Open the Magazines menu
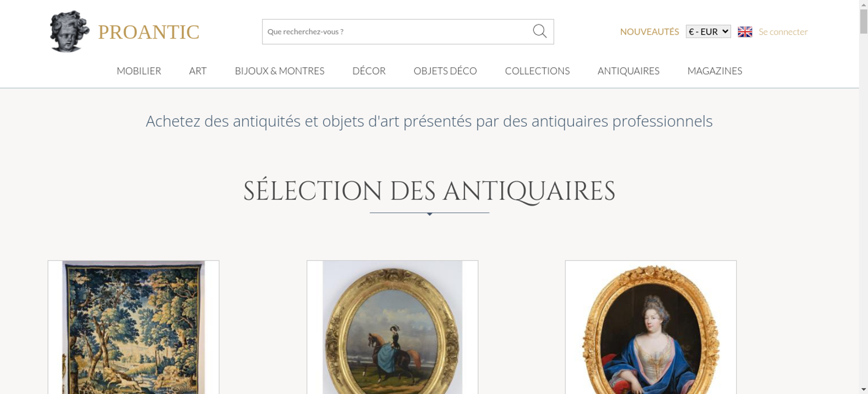The height and width of the screenshot is (394, 868). pyautogui.click(x=715, y=71)
